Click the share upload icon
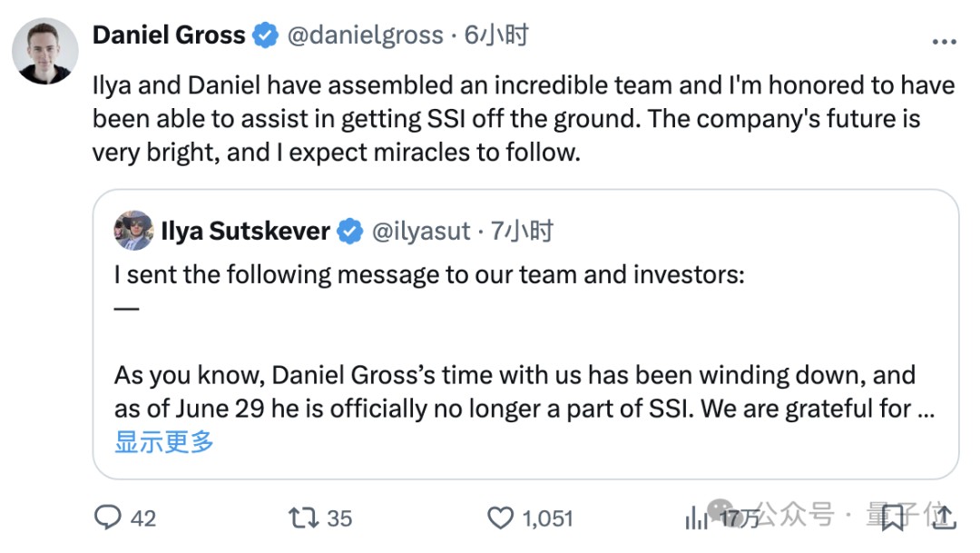This screenshot has height=553, width=980. coord(944,518)
